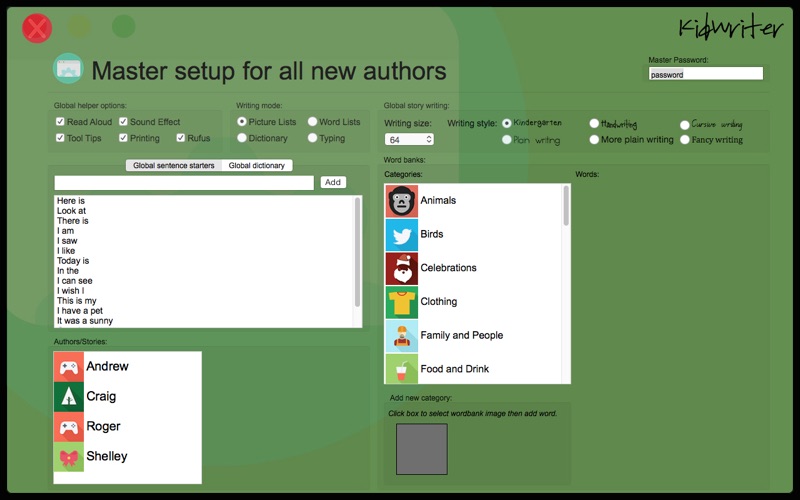Disable the Tool Tips checkbox
This screenshot has width=800, height=500.
tap(60, 138)
